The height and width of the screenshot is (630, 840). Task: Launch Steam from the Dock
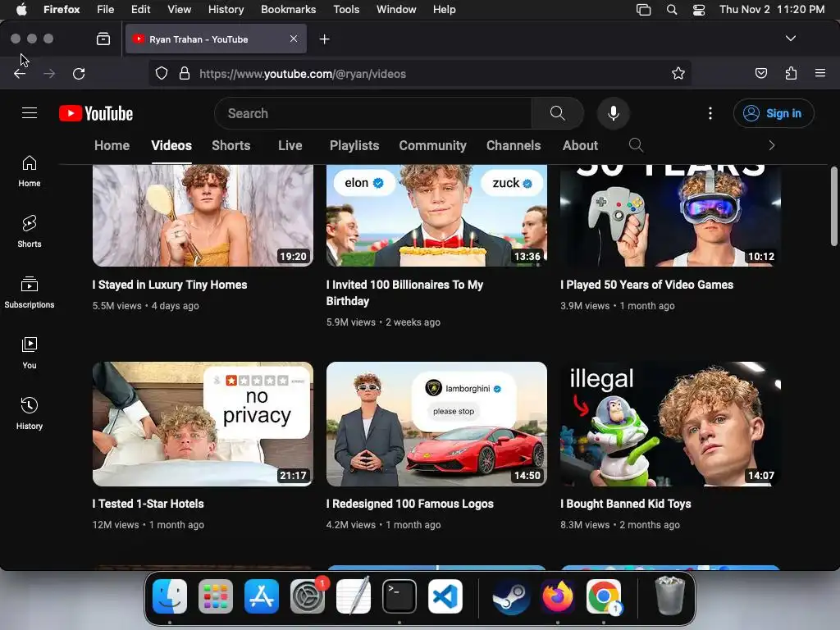(511, 596)
